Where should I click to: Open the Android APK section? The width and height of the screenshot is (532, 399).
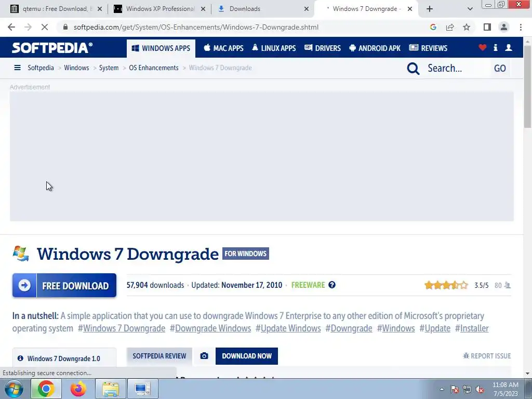click(375, 48)
